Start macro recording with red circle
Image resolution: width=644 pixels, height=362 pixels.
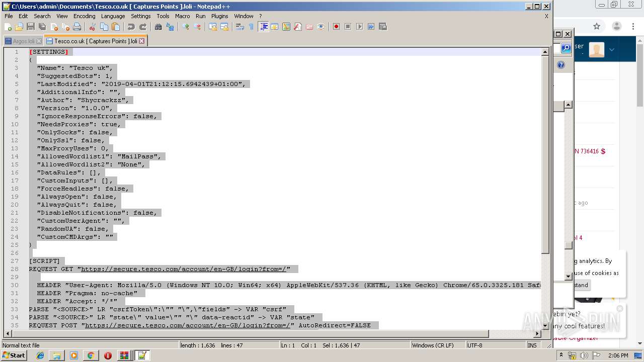tap(336, 27)
